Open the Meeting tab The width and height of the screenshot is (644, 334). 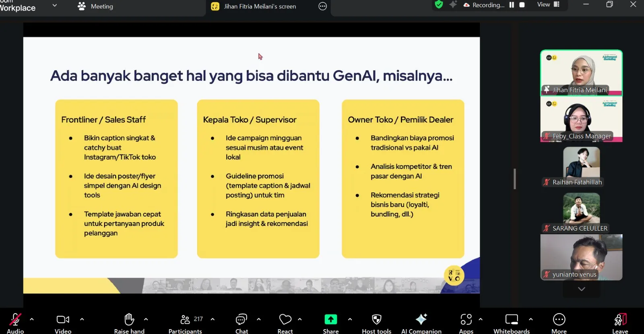click(96, 6)
